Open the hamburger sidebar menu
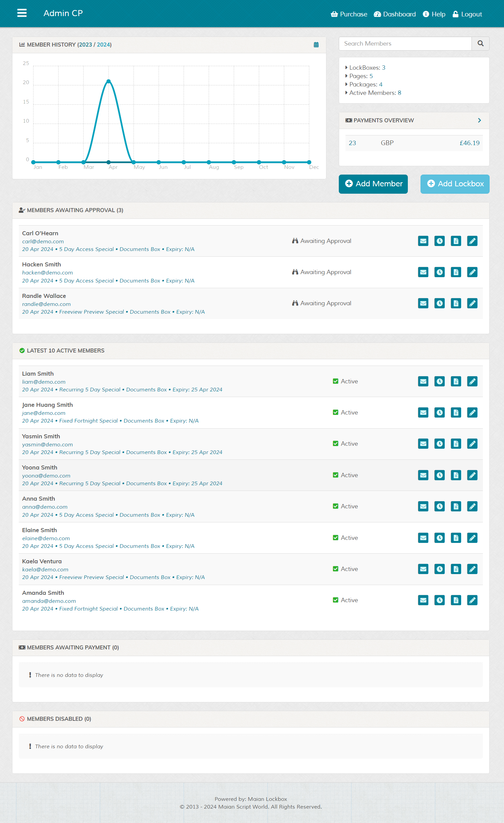Screen dimensions: 504x823 (22, 13)
